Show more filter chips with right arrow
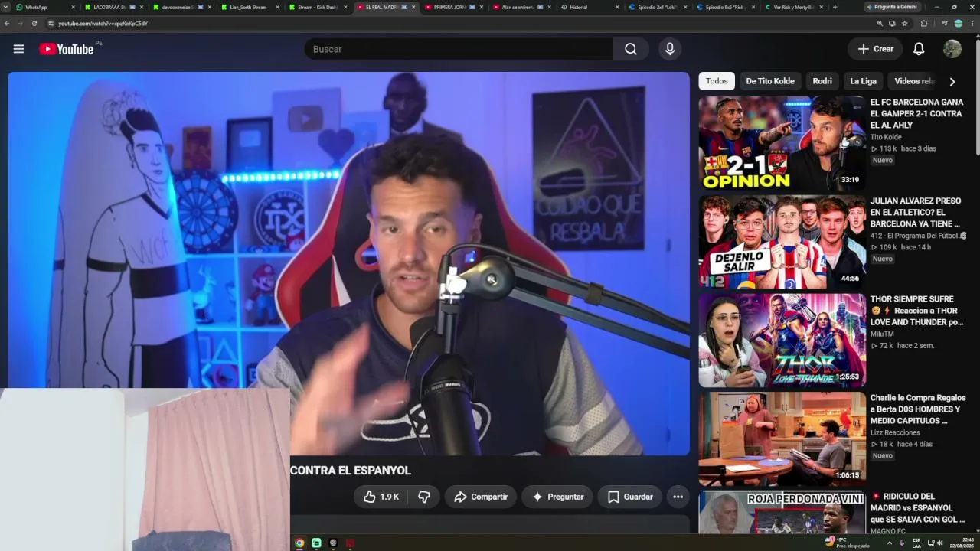Screen dimensions: 980x551 [x=952, y=81]
